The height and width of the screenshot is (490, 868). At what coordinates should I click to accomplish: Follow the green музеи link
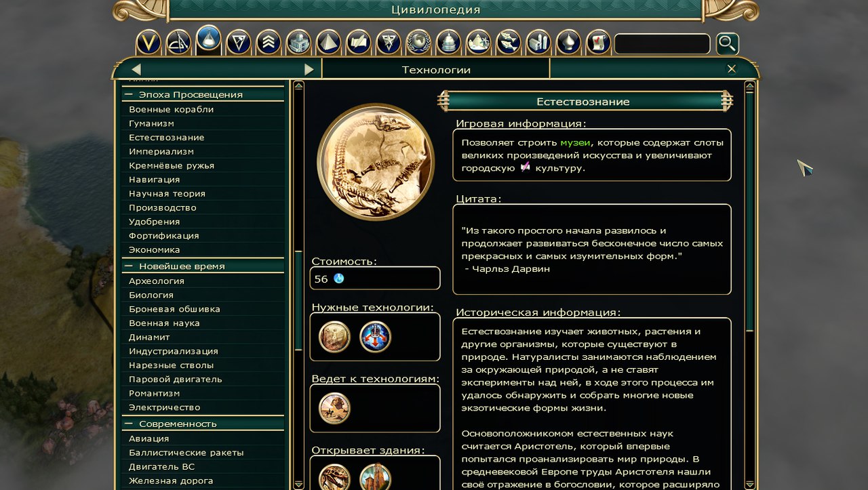pyautogui.click(x=575, y=142)
